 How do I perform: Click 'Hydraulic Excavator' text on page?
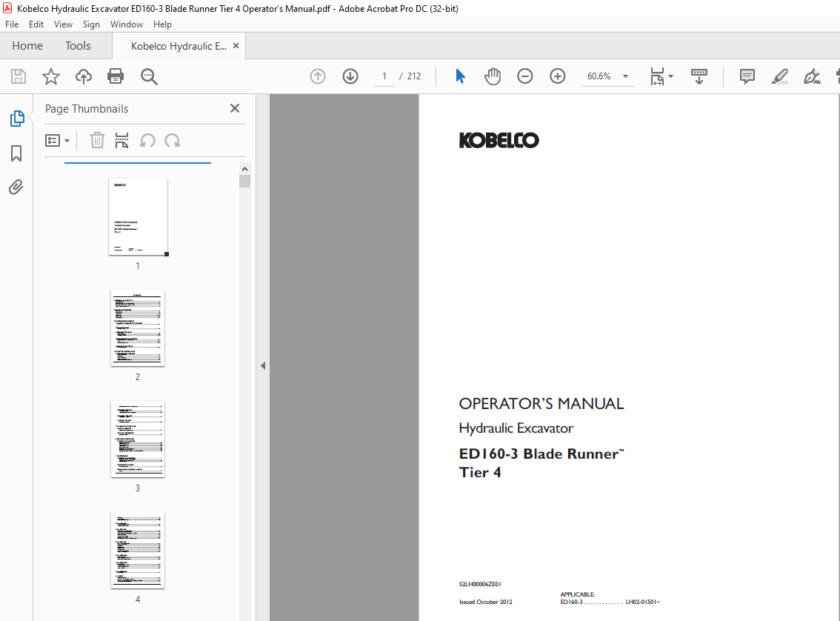516,428
